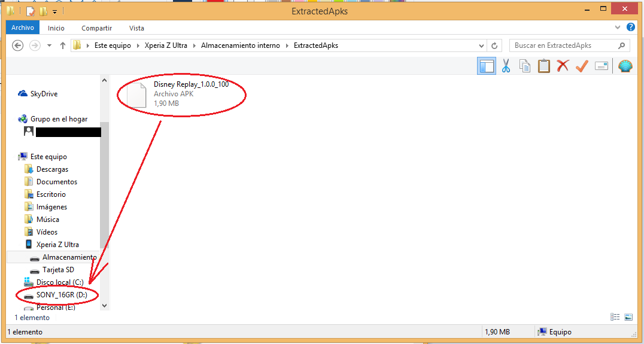The image size is (644, 344).
Task: Switch to large icons view in status bar
Action: click(x=628, y=317)
